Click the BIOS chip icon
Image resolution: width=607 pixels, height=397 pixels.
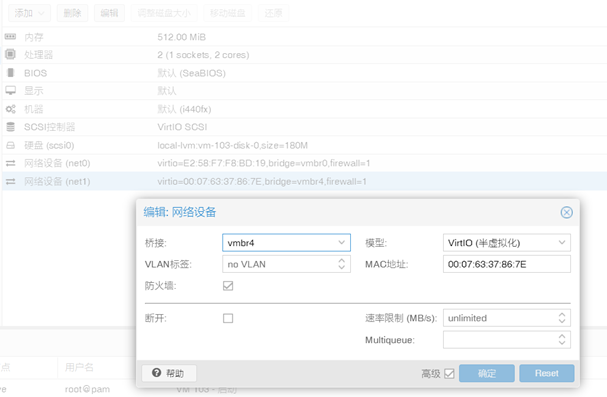[10, 73]
